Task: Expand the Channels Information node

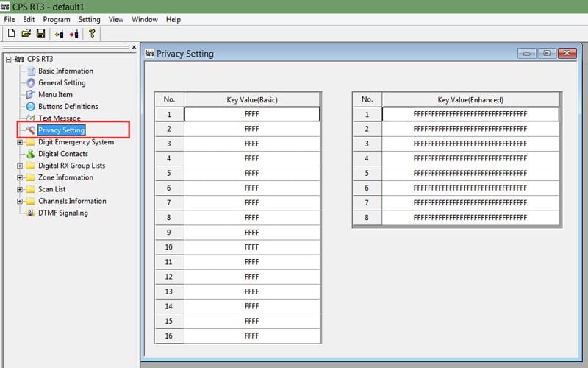Action: [x=20, y=201]
